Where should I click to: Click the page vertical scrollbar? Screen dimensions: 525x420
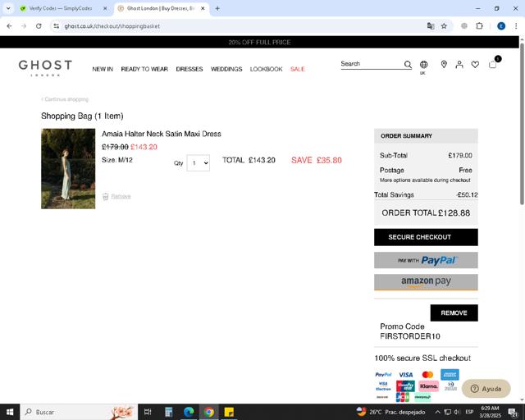click(522, 124)
